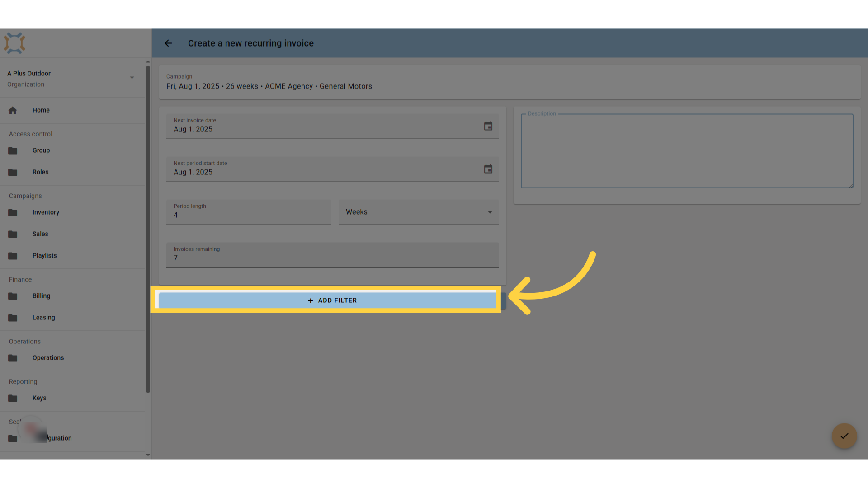Confirm with the checkmark floating button
The height and width of the screenshot is (488, 868).
click(844, 436)
